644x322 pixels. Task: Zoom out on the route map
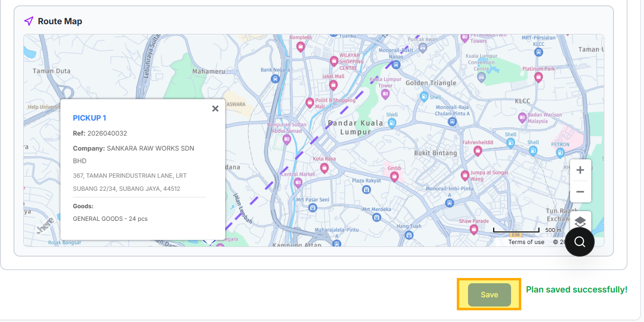(580, 192)
